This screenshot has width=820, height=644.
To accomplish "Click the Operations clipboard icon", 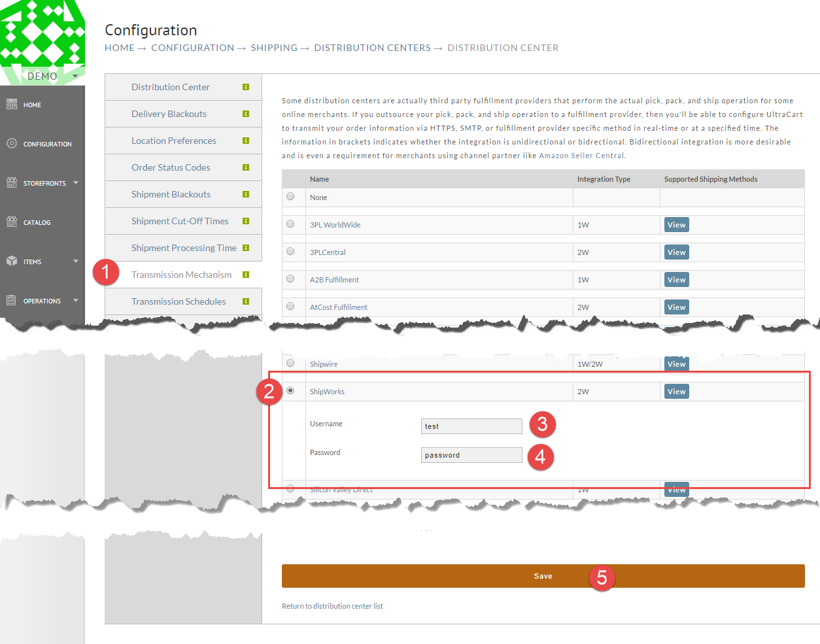I will click(x=11, y=300).
